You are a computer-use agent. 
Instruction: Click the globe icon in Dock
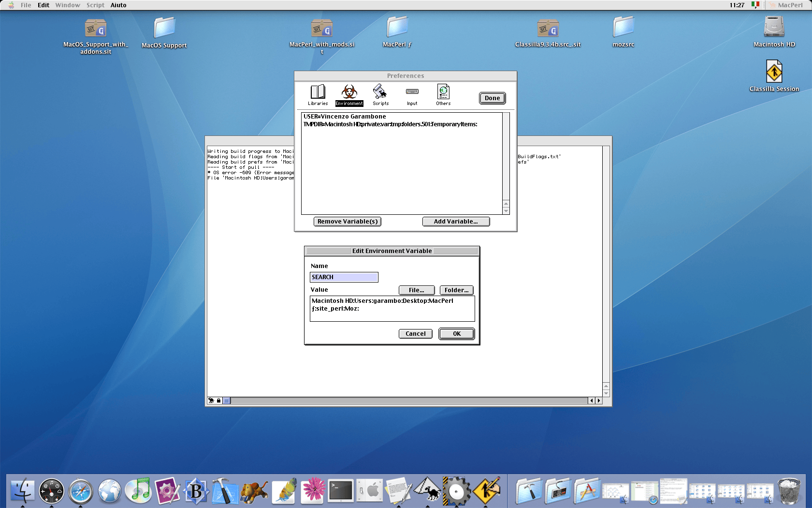pyautogui.click(x=109, y=491)
